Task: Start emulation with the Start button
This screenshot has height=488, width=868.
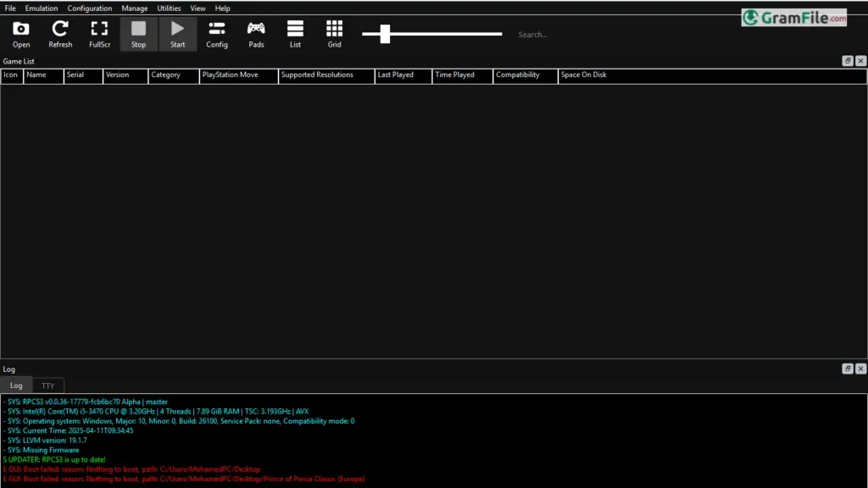Action: [178, 34]
